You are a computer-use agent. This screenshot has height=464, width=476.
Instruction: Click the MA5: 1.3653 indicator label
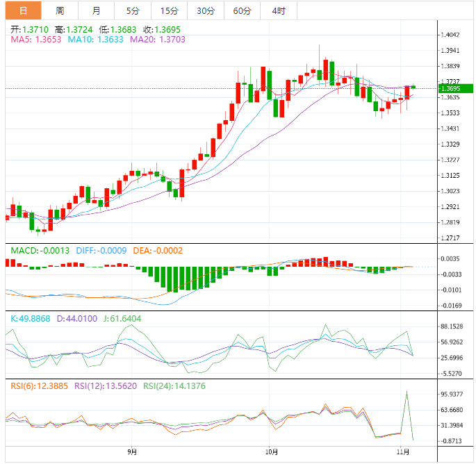tap(36, 40)
